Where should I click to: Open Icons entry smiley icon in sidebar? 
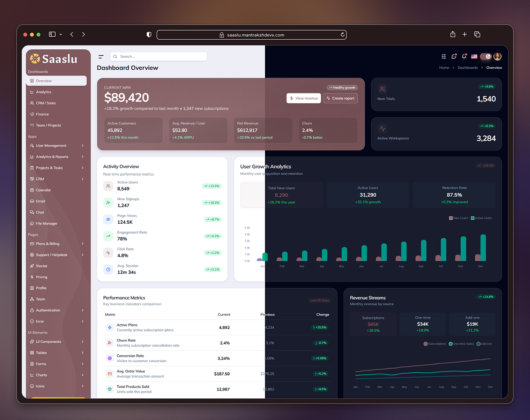[32, 386]
